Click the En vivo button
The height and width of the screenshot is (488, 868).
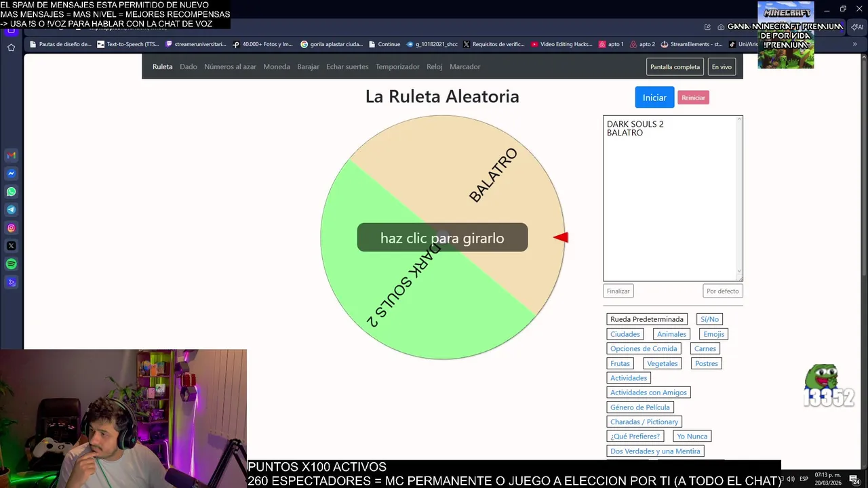tap(722, 66)
